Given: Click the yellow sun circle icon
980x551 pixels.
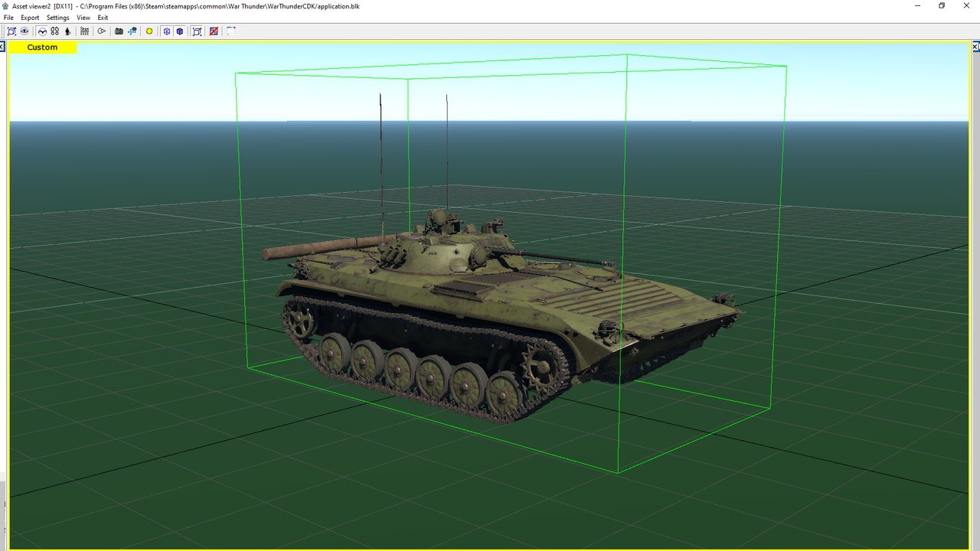Looking at the screenshot, I should [149, 31].
